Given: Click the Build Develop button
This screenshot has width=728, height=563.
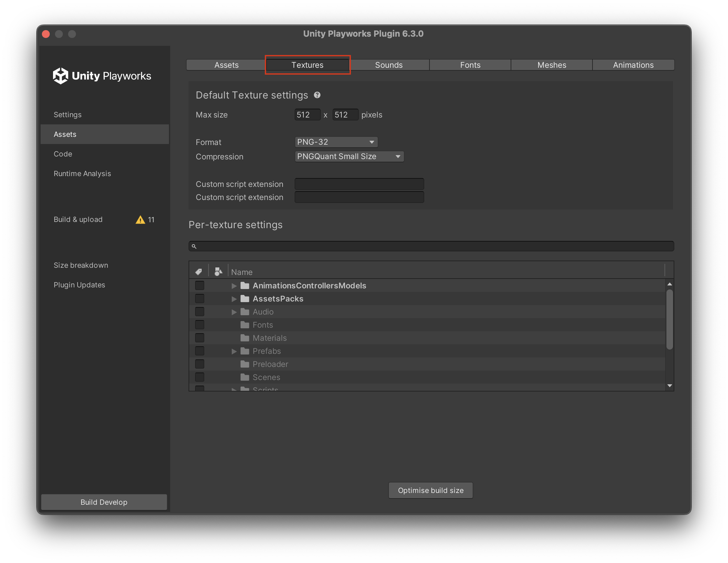Looking at the screenshot, I should (x=104, y=502).
